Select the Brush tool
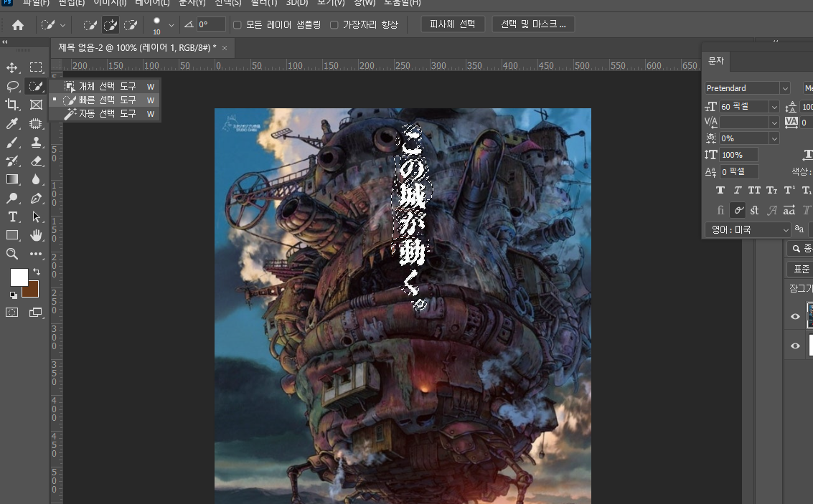813x504 pixels. [12, 142]
